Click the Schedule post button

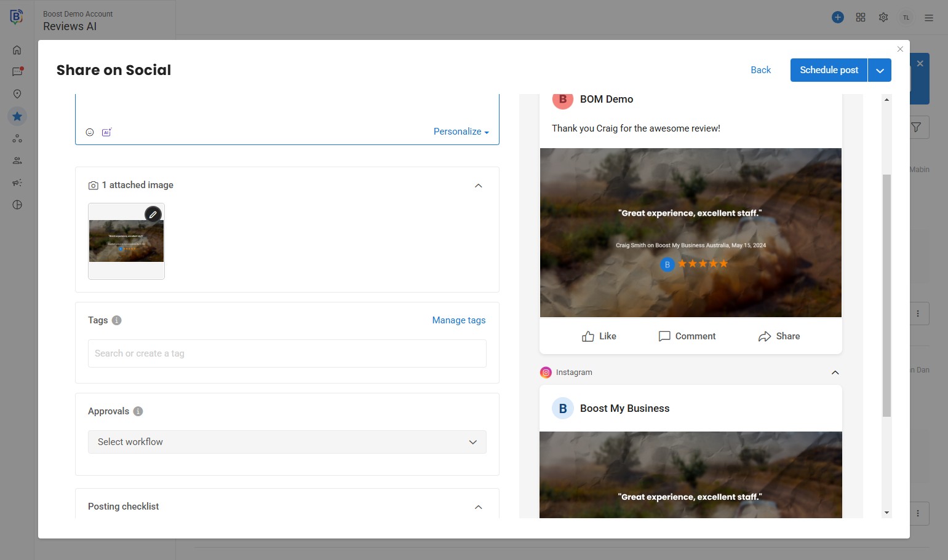(829, 70)
